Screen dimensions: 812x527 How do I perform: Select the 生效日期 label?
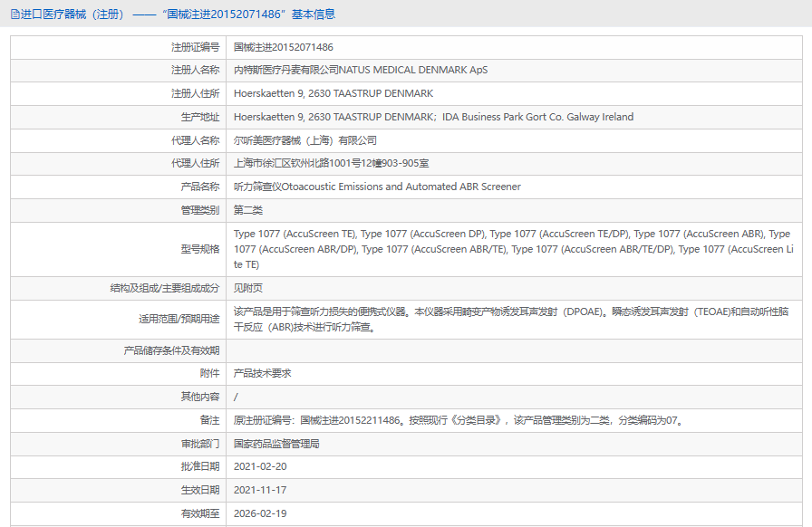(200, 490)
